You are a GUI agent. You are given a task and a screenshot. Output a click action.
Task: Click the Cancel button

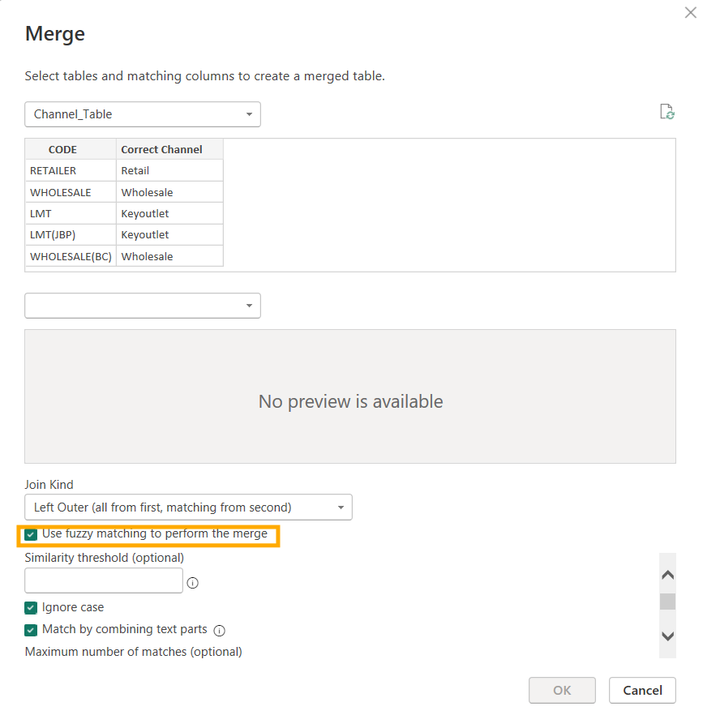(642, 691)
